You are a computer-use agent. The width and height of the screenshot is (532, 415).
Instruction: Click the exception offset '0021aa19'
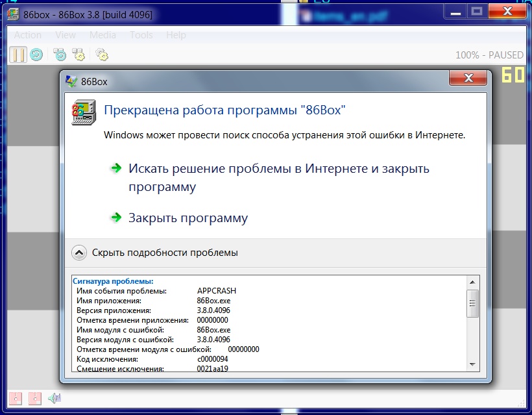(212, 369)
